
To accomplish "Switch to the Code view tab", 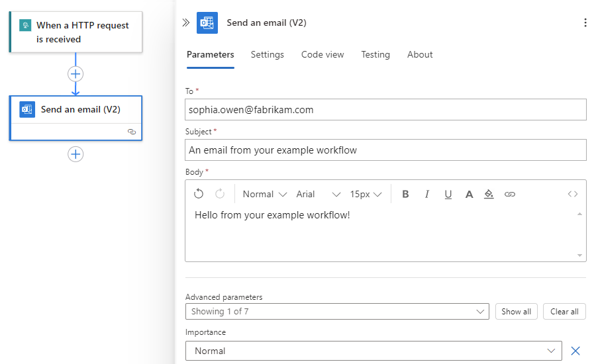I will click(x=323, y=54).
